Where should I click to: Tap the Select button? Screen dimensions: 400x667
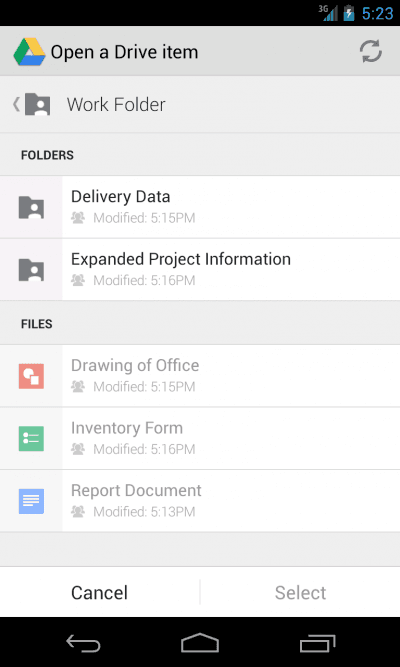[x=300, y=592]
